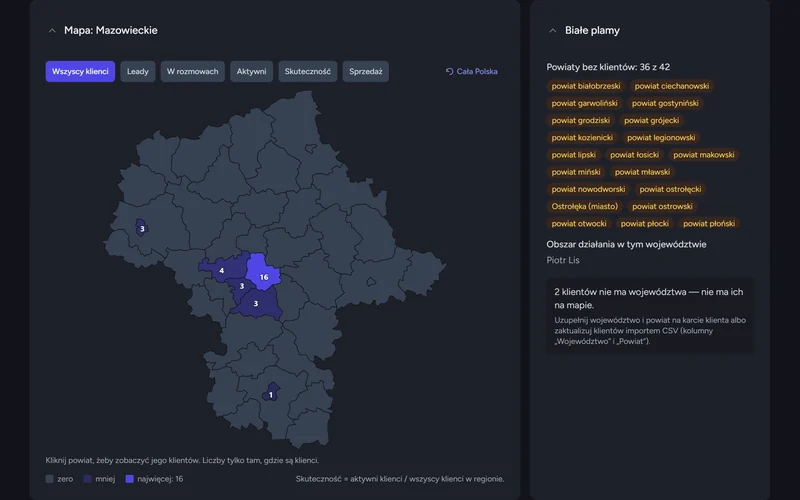This screenshot has width=800, height=500.
Task: Click the Piotr Lis name
Action: click(x=563, y=260)
